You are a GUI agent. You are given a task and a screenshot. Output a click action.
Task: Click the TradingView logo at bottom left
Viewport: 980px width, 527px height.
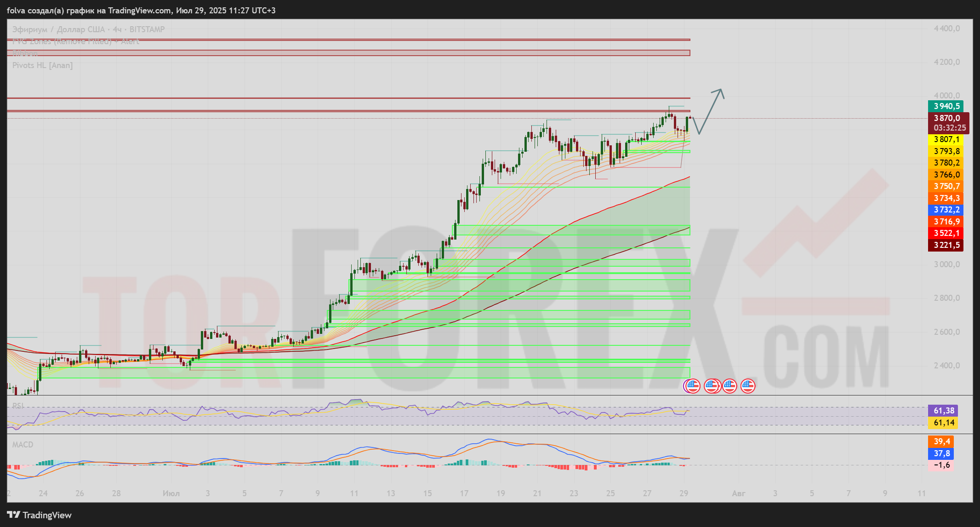(x=40, y=515)
